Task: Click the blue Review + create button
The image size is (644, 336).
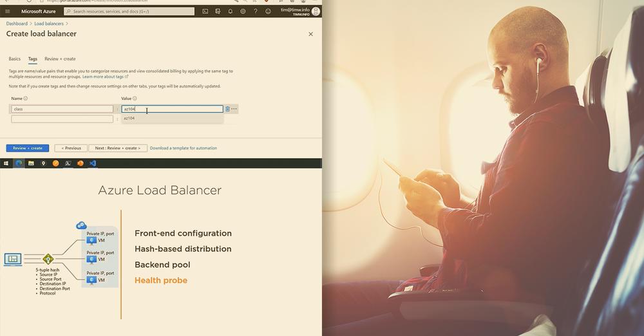Action: pos(28,148)
